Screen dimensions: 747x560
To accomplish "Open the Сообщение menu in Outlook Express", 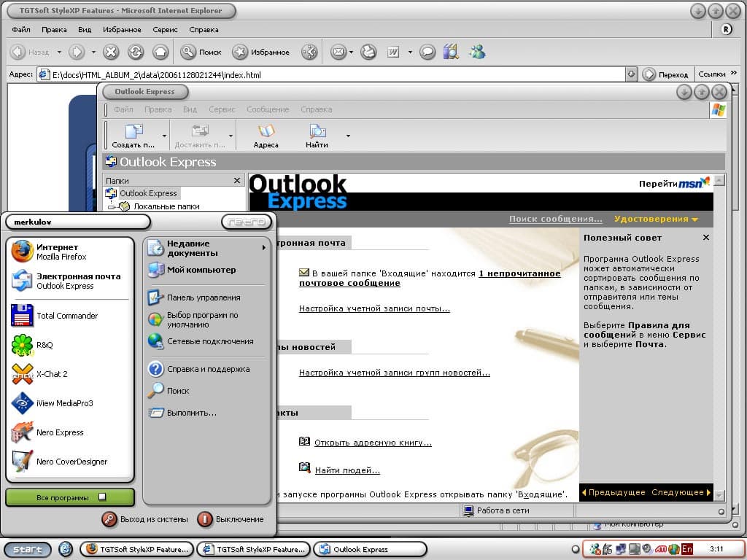I will pos(268,109).
